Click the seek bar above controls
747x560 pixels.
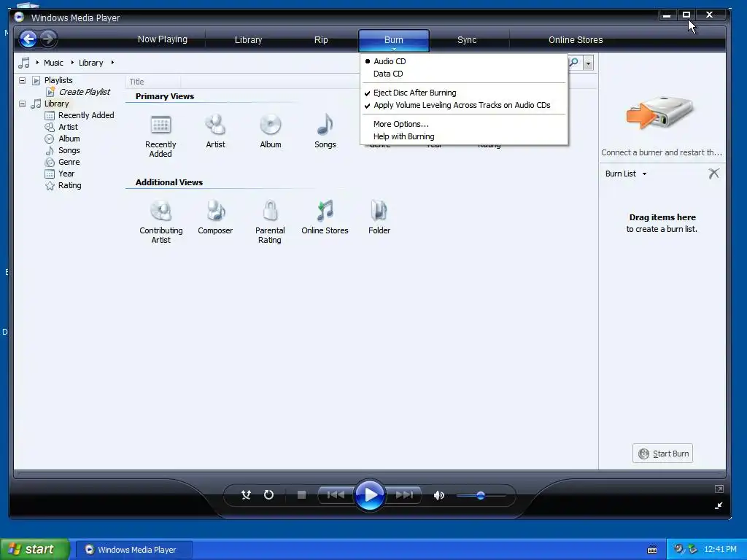369,474
